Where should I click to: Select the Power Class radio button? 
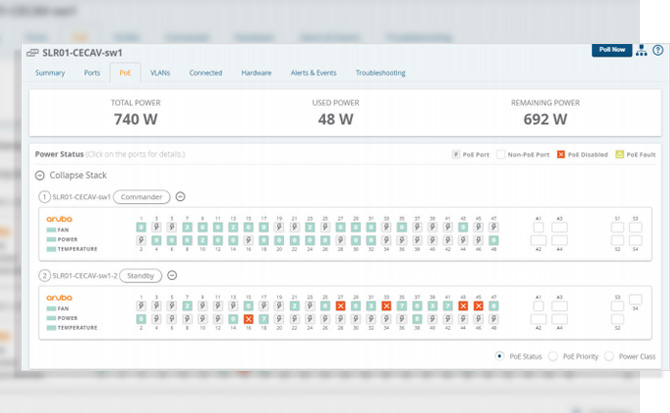(609, 356)
